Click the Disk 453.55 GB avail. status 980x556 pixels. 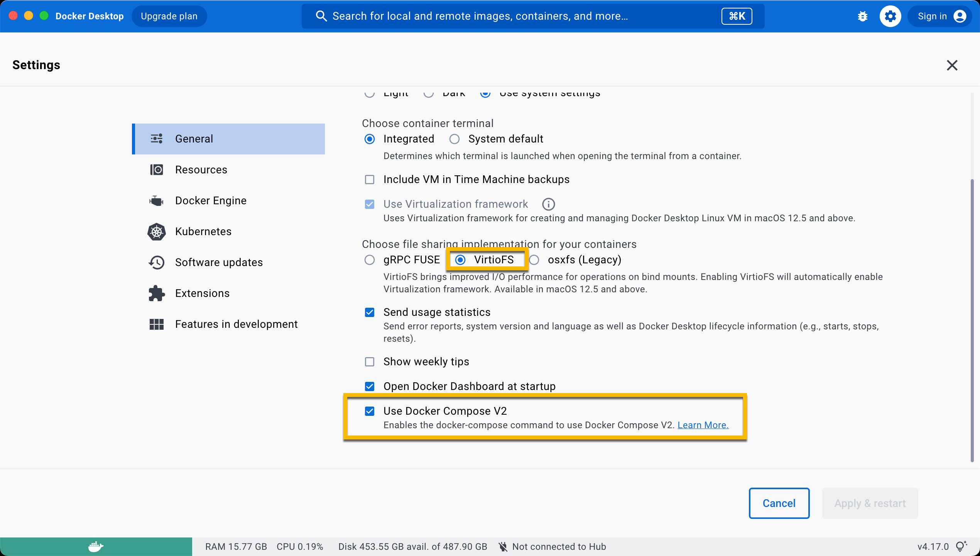pos(413,547)
